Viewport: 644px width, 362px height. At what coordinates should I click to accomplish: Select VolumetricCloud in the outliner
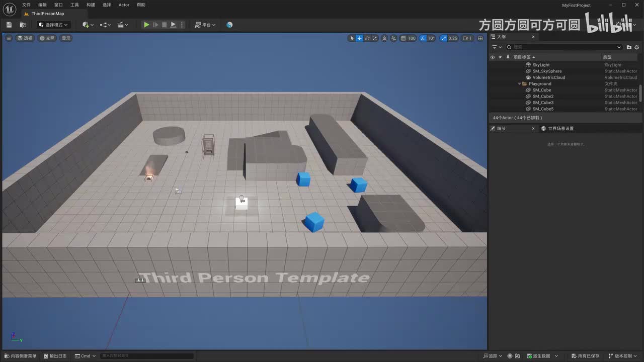pos(548,77)
